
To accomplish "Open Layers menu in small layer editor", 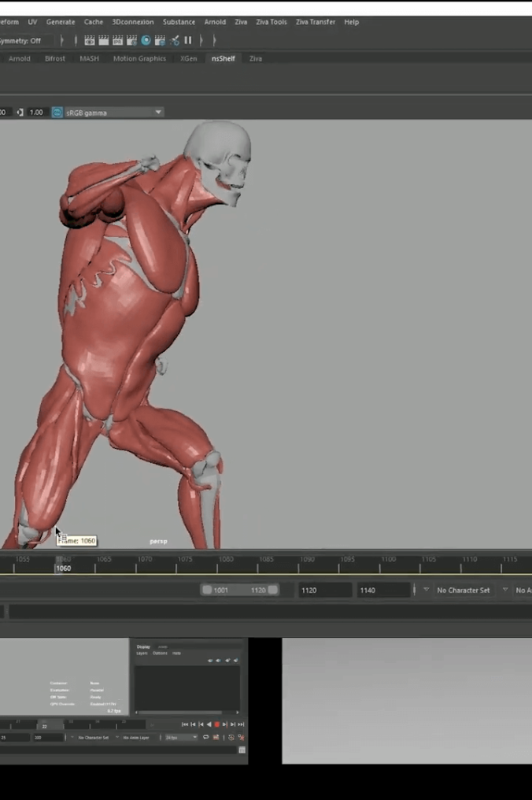I will point(142,653).
